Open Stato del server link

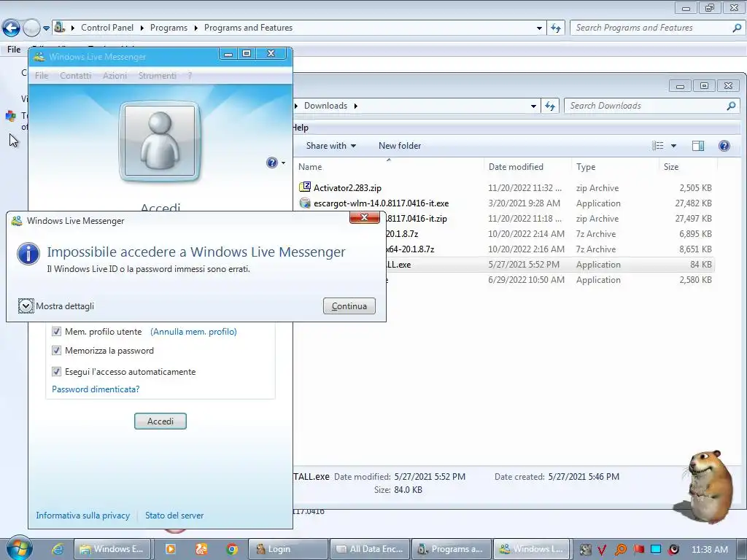[x=174, y=516]
